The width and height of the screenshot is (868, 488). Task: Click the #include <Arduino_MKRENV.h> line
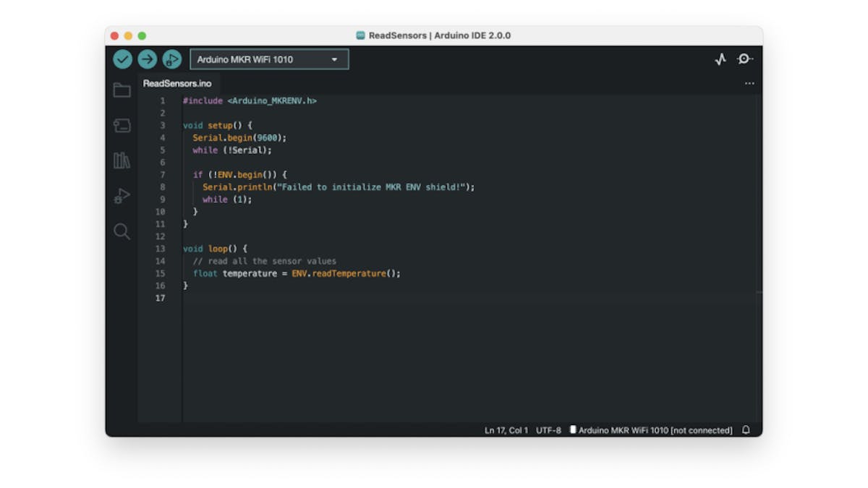[250, 100]
